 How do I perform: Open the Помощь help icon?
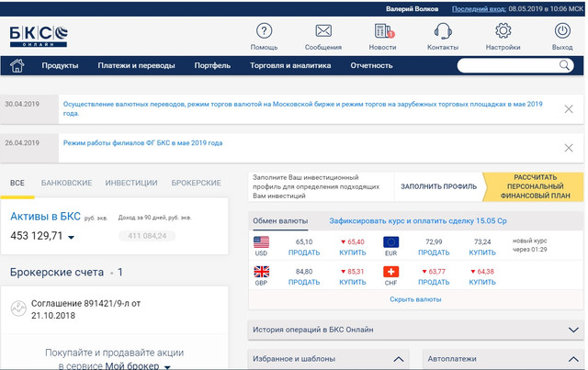(x=264, y=32)
